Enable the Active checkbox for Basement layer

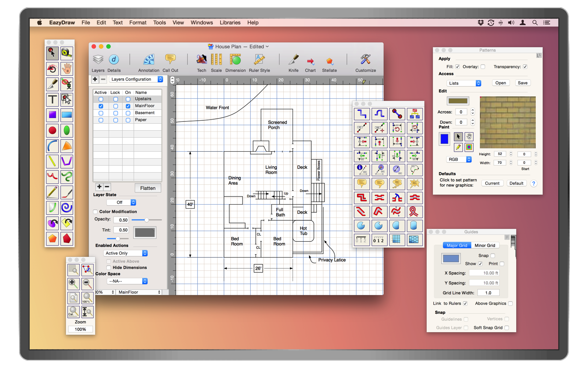[101, 113]
